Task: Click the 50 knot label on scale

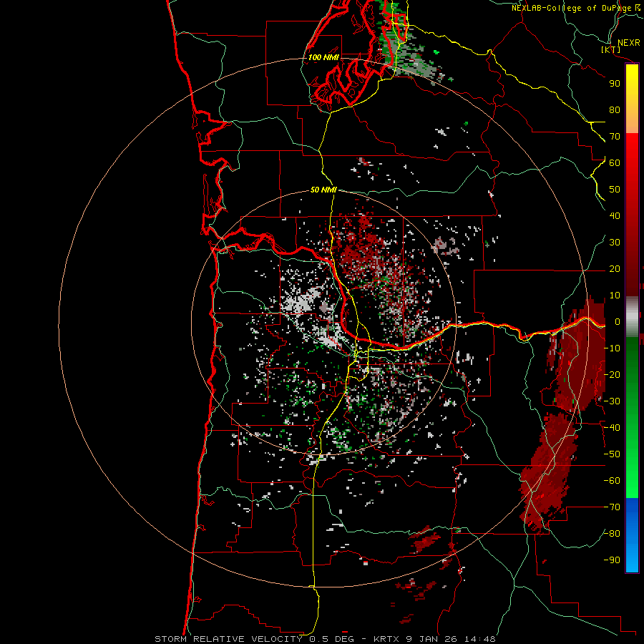Action: point(615,190)
